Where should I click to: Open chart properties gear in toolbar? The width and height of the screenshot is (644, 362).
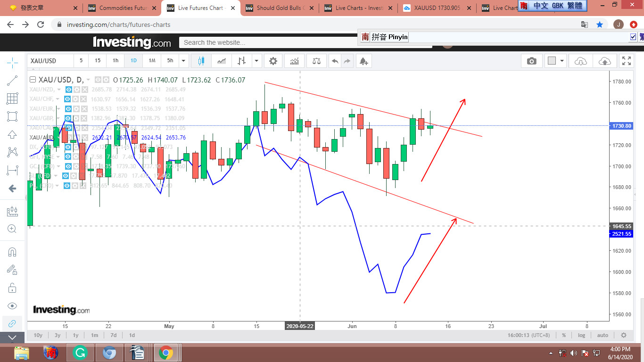pos(273,61)
